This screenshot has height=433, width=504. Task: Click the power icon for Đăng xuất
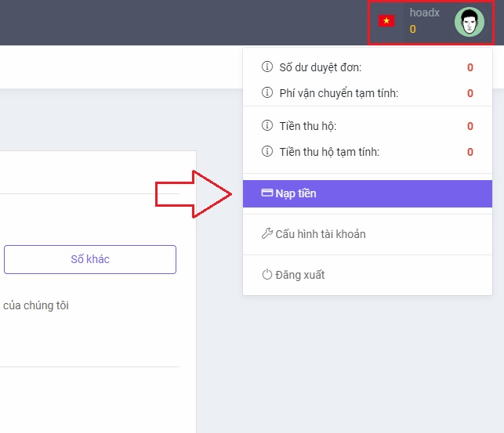click(x=267, y=275)
